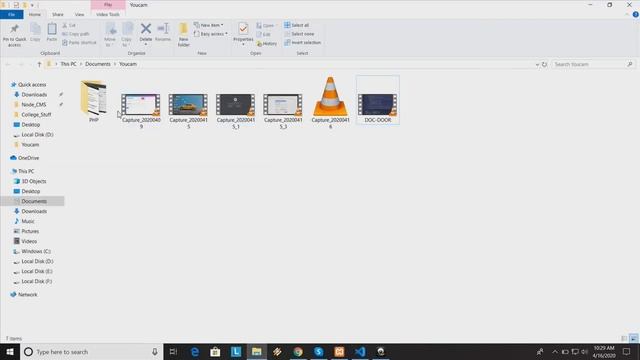Go up one folder level arrow

pyautogui.click(x=39, y=64)
